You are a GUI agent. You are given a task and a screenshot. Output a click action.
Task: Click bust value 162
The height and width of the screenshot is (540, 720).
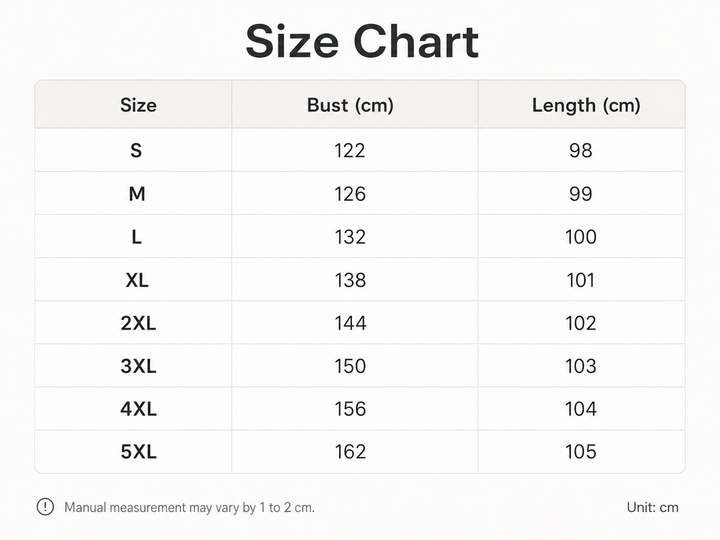[x=350, y=452]
